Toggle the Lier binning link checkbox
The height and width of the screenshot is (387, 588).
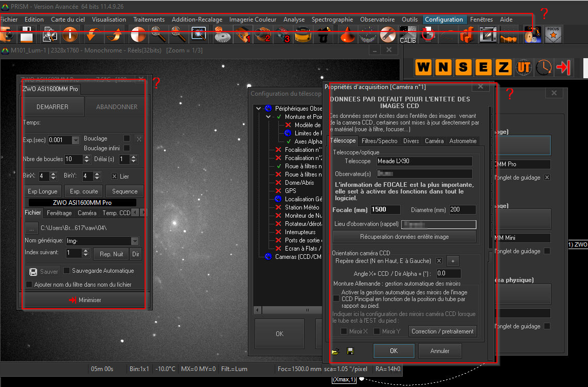114,176
